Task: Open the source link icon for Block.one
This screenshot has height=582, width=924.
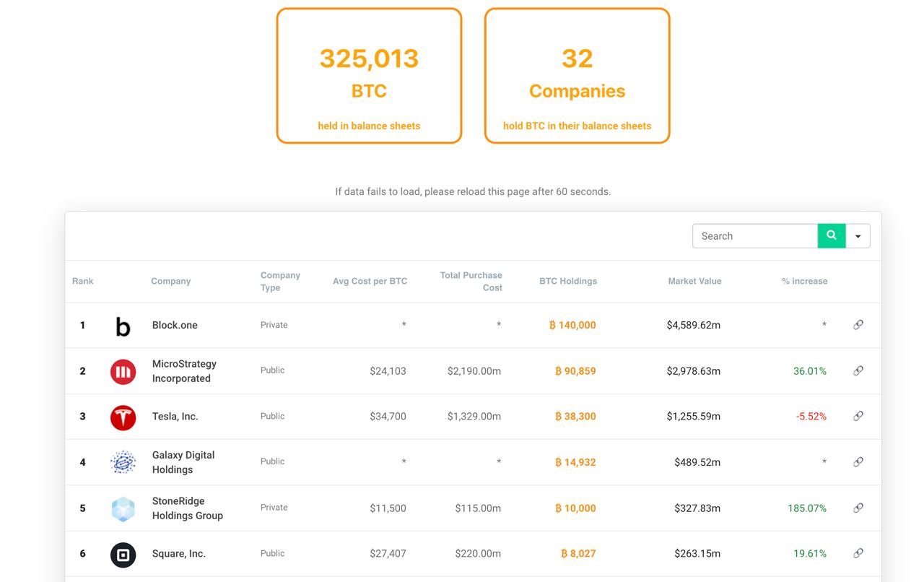Action: (858, 325)
